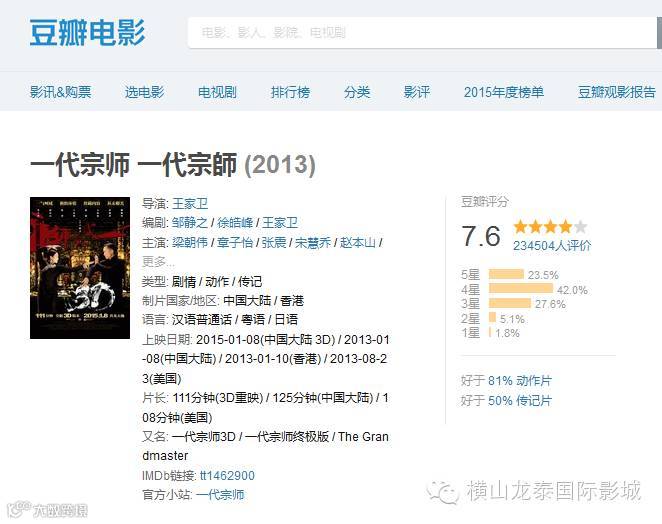Open actor 赵本山 link

(358, 242)
